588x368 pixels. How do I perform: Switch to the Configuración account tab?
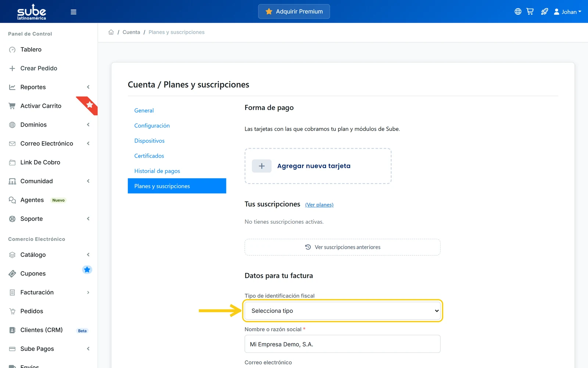tap(152, 125)
